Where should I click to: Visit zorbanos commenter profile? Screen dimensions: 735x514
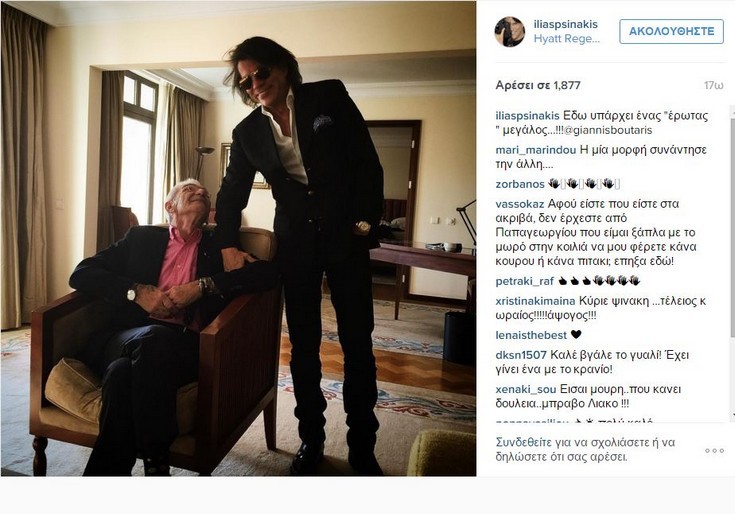coord(520,184)
